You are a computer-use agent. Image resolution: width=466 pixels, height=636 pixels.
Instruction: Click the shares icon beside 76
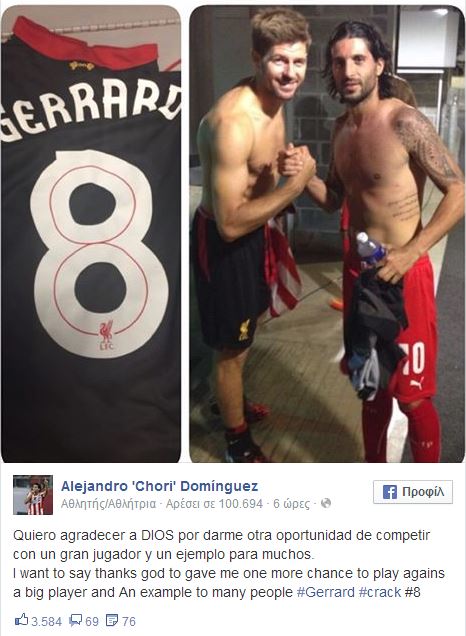click(x=112, y=620)
